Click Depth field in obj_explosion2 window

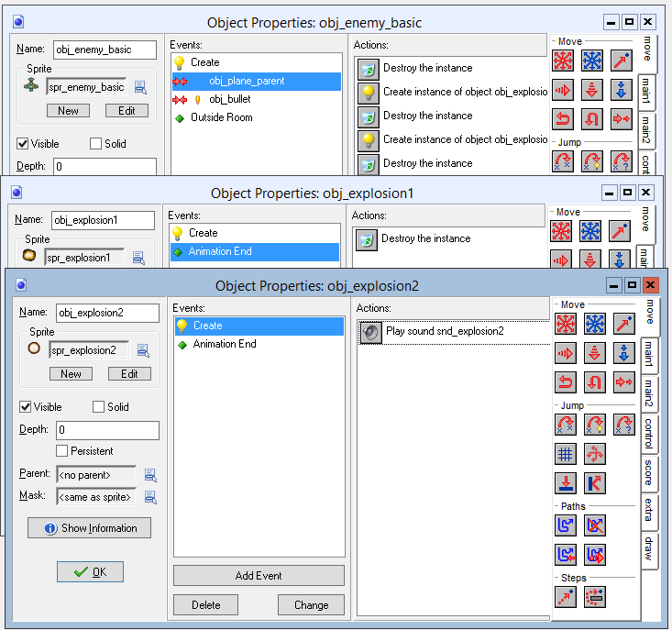click(x=107, y=430)
